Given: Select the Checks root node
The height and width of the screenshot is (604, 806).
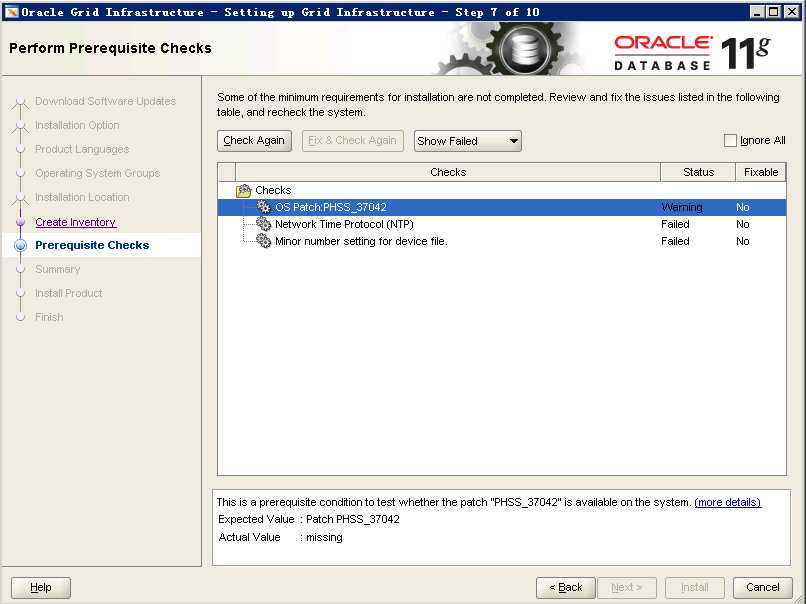Looking at the screenshot, I should coord(273,190).
